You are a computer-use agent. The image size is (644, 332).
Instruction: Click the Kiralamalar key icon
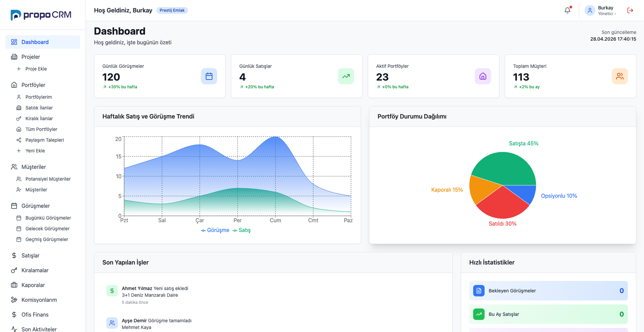click(14, 270)
